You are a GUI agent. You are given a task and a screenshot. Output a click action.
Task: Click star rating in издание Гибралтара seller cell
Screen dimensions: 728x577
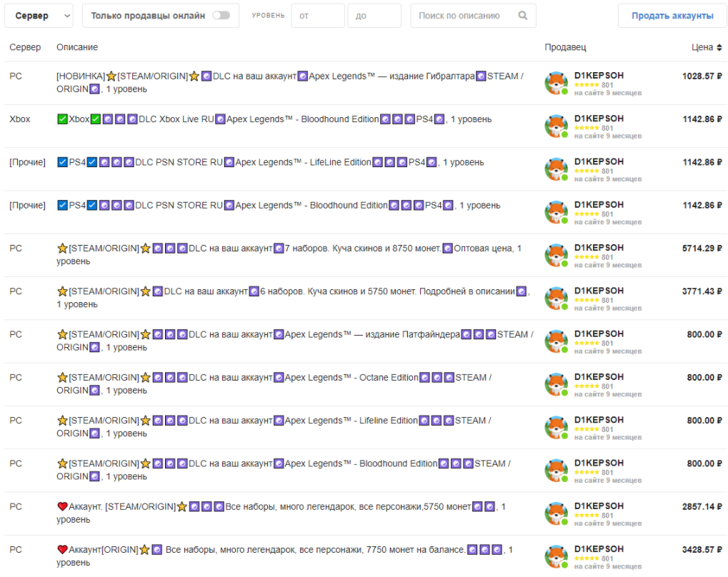click(x=587, y=85)
